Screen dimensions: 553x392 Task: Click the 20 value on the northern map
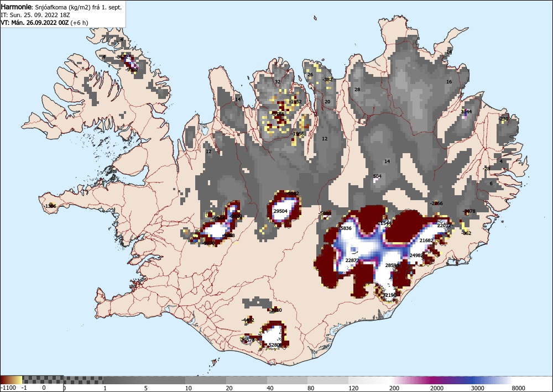click(x=327, y=102)
